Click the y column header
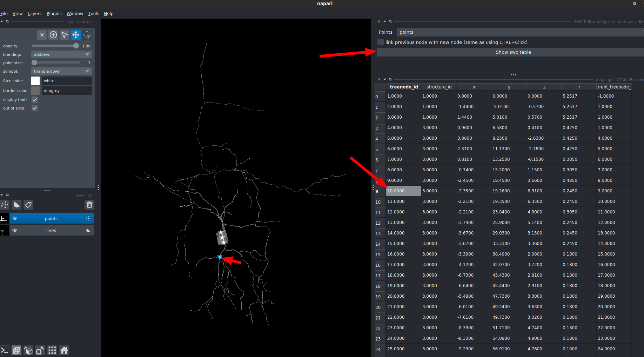The width and height of the screenshot is (644, 357). coord(509,87)
